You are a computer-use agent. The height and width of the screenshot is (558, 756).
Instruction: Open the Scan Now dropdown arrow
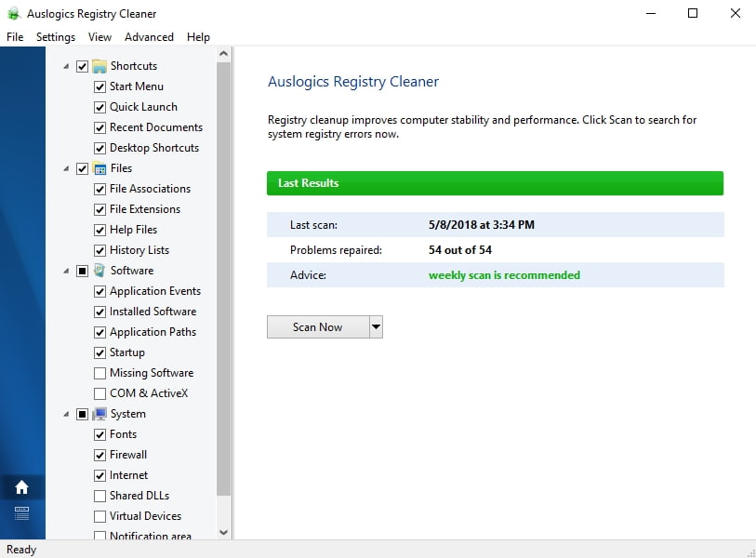coord(376,326)
